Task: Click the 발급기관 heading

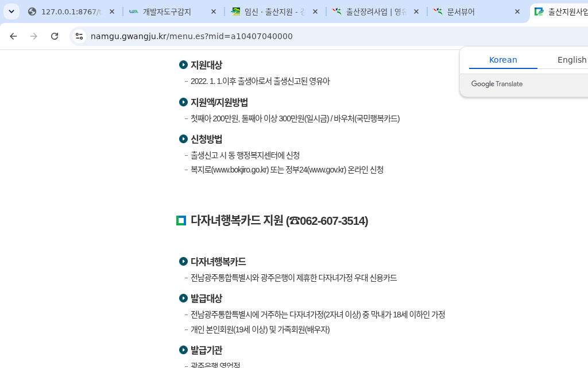Action: click(x=206, y=350)
